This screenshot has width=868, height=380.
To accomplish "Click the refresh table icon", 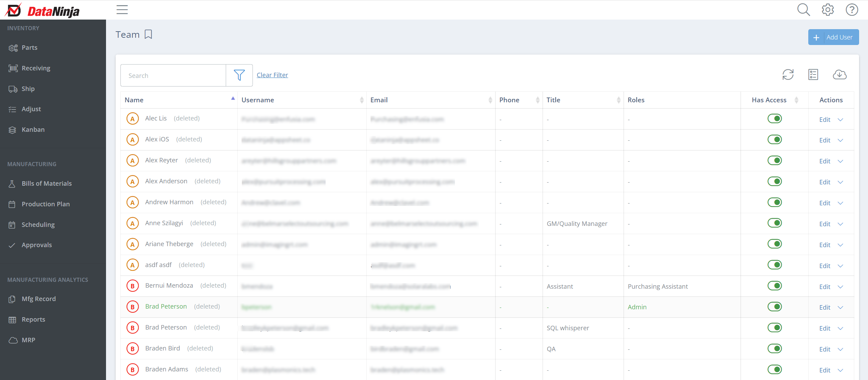I will 788,74.
